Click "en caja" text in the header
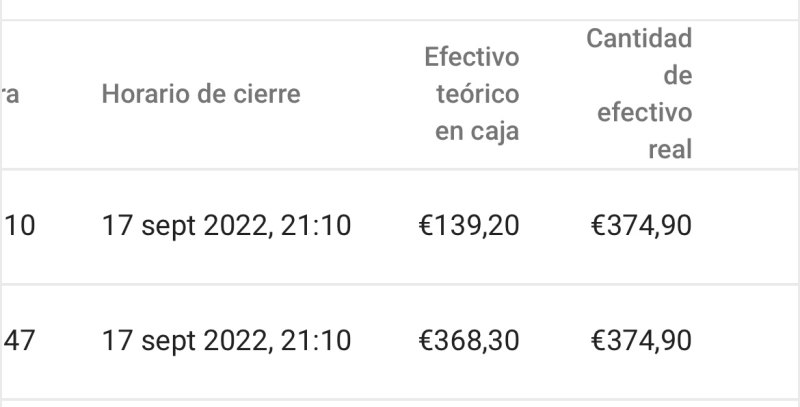 [477, 132]
